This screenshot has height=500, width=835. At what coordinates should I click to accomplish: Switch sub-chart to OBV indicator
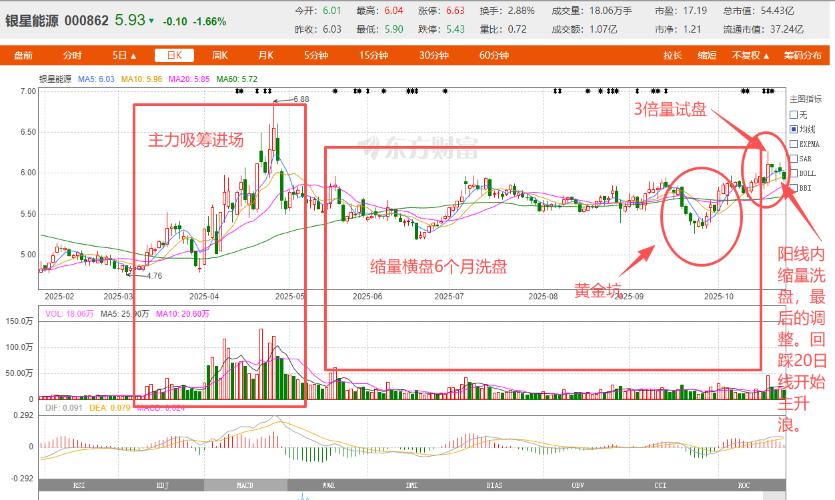(578, 485)
